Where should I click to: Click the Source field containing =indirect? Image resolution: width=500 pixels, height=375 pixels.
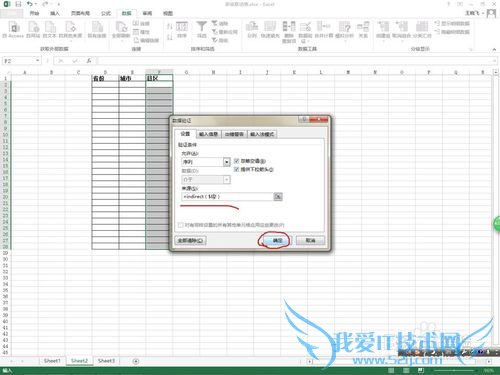pos(227,197)
